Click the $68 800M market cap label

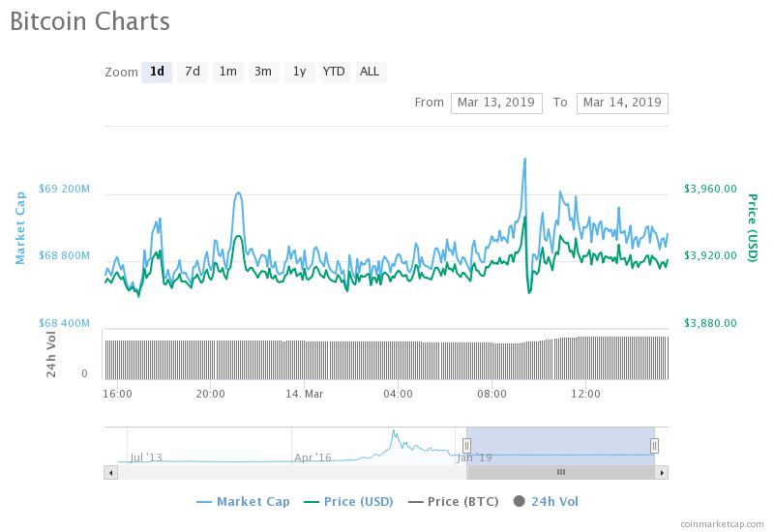[64, 255]
